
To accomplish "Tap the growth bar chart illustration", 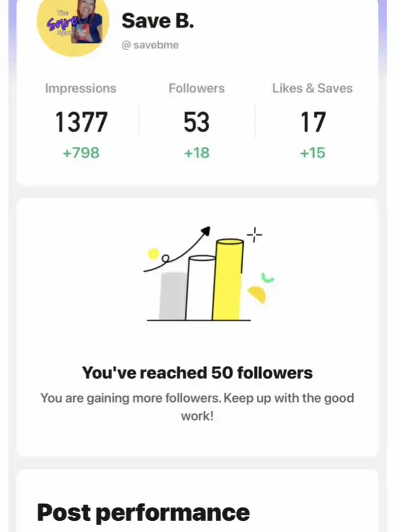I will tap(207, 273).
